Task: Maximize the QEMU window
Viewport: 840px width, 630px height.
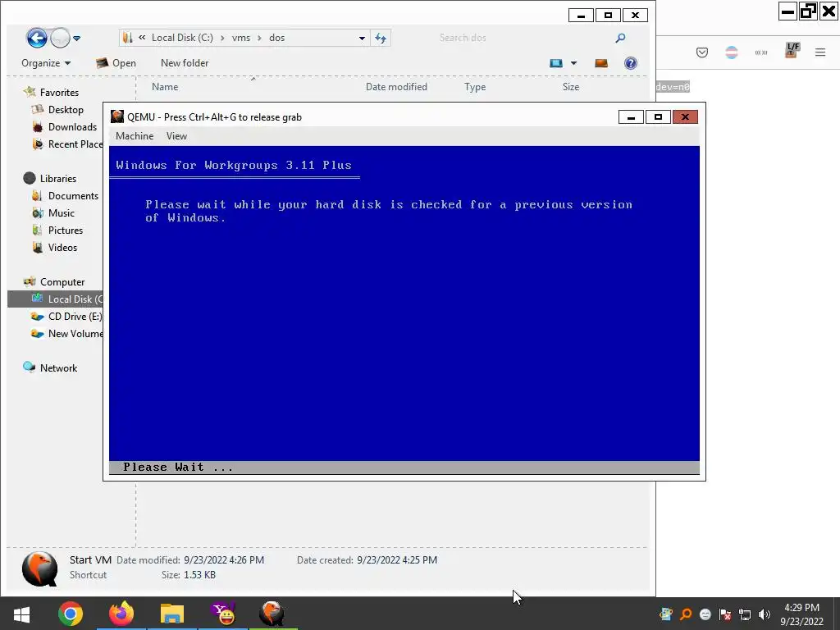Action: (658, 117)
